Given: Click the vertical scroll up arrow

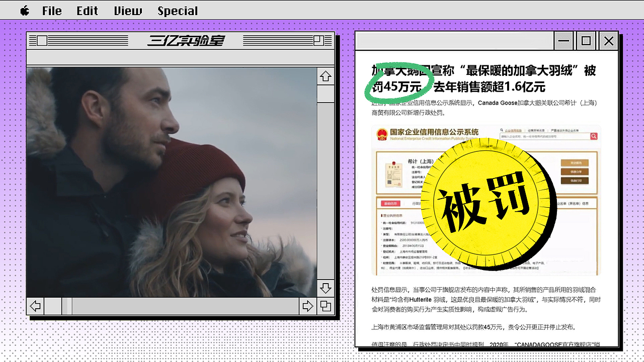Looking at the screenshot, I should point(326,76).
